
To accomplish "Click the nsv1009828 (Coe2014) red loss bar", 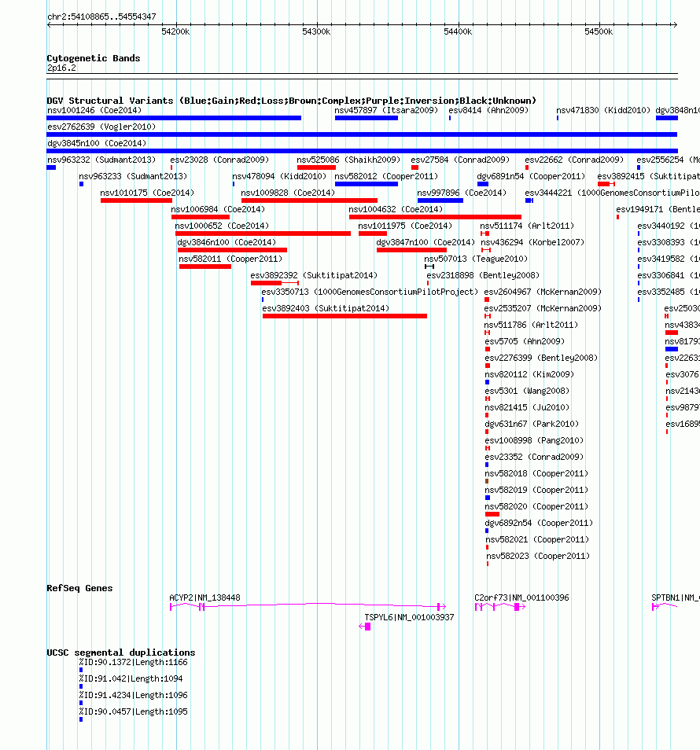I will (309, 200).
